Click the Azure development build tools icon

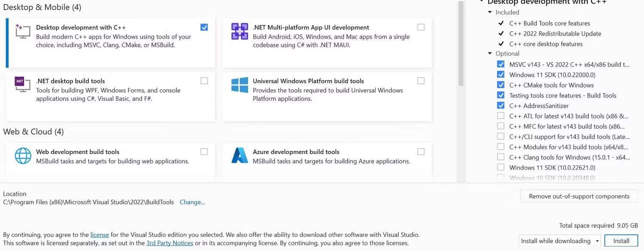click(240, 156)
